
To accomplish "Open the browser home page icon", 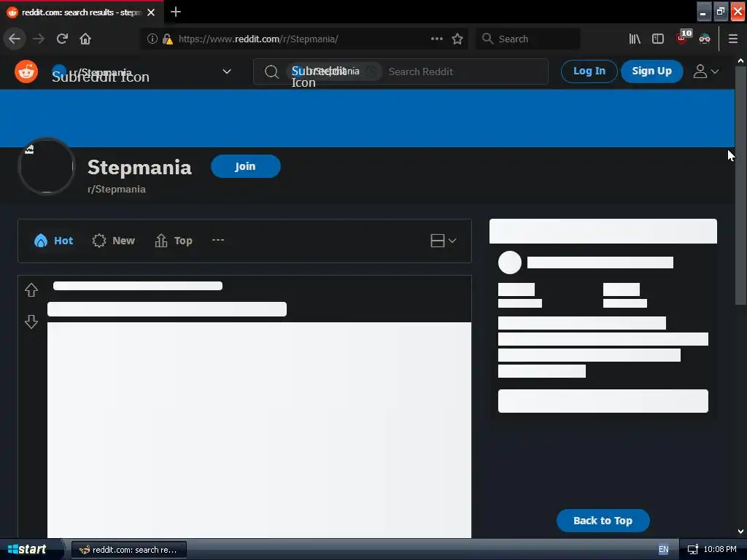I will [85, 39].
